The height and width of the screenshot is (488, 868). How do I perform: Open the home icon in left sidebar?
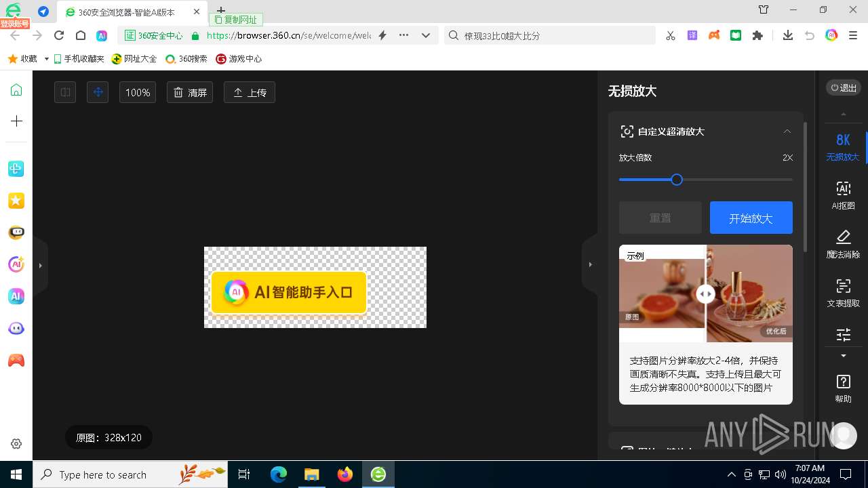pos(16,90)
